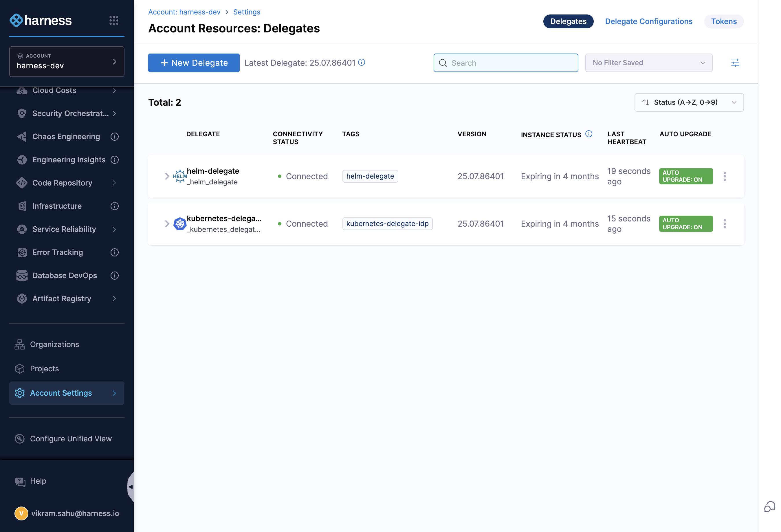This screenshot has width=781, height=532.
Task: Follow the Account: harness-dev breadcrumb
Action: [184, 12]
